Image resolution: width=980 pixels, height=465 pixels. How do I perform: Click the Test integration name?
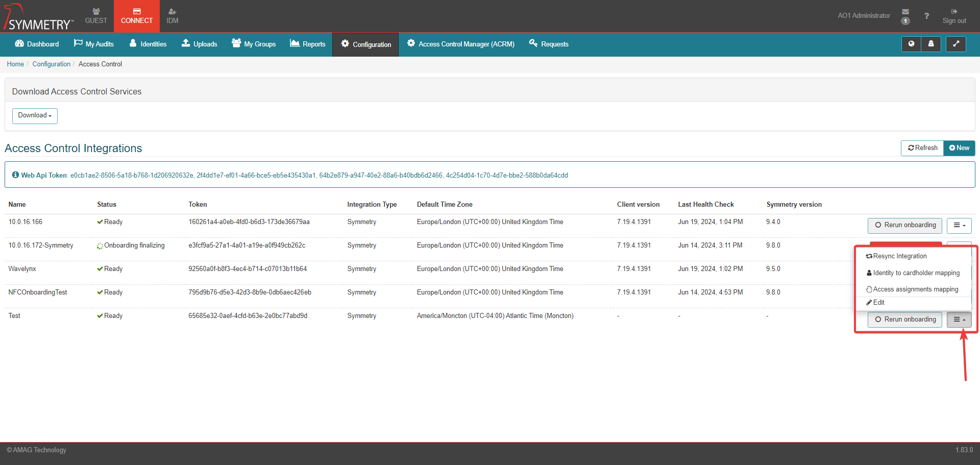tap(14, 316)
